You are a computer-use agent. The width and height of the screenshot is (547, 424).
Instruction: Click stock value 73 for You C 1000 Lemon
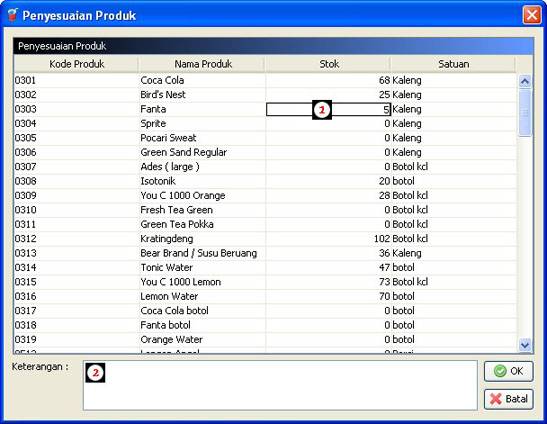(384, 282)
